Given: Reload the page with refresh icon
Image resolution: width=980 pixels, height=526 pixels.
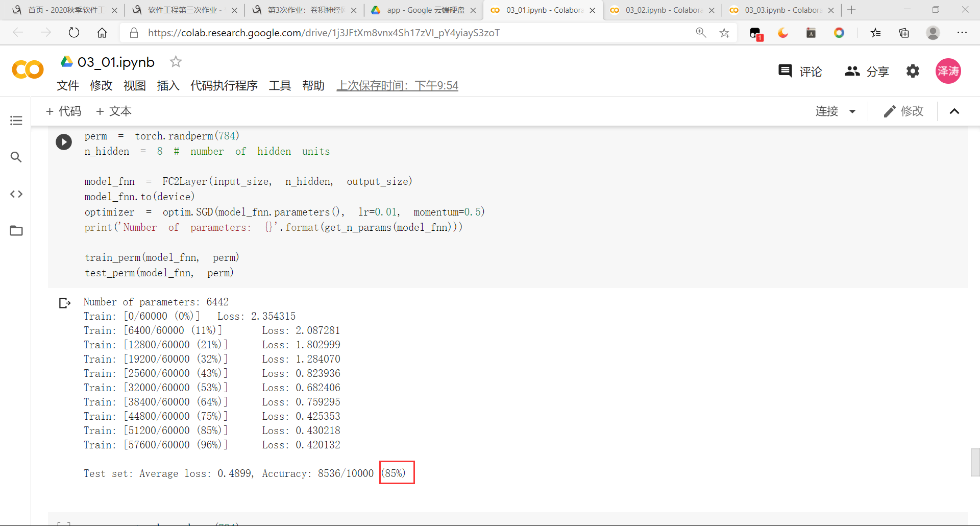Looking at the screenshot, I should (x=74, y=33).
